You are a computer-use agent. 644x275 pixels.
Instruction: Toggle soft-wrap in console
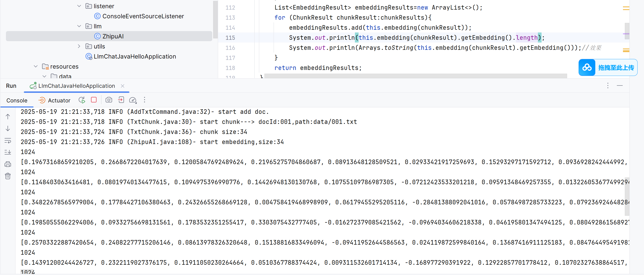8,141
